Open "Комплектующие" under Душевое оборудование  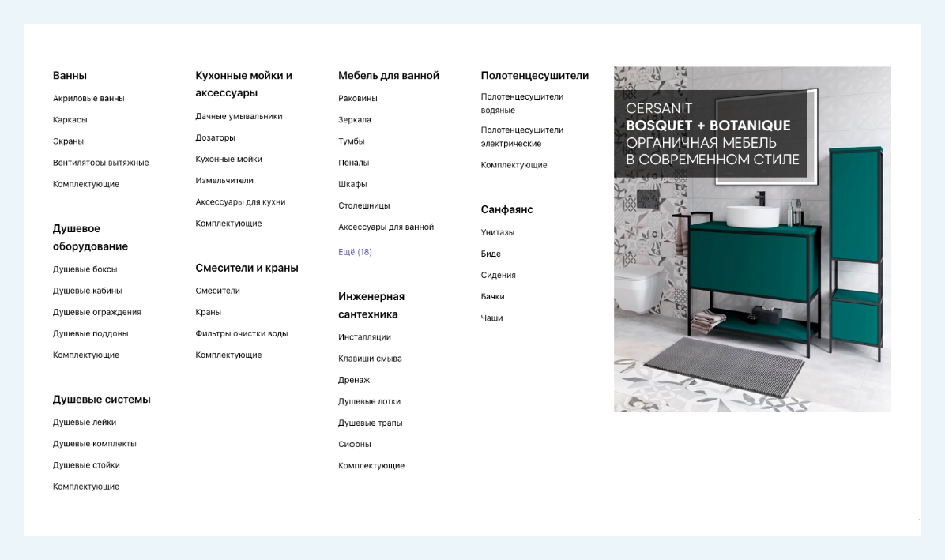click(86, 355)
